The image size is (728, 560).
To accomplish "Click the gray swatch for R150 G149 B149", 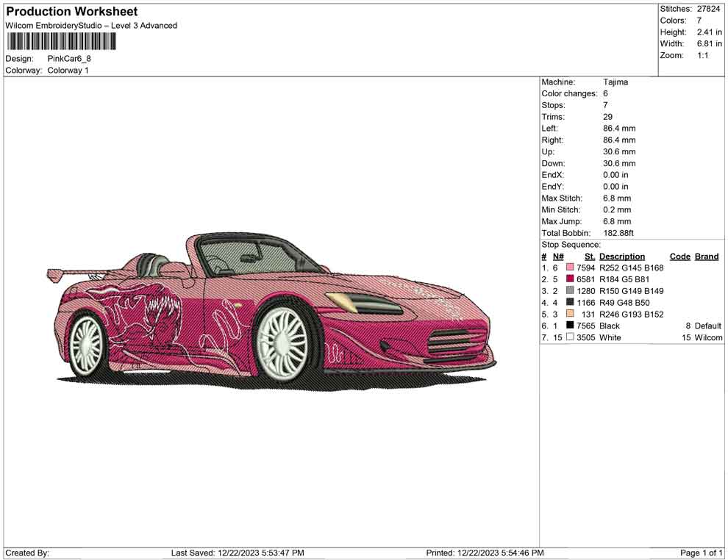I will tap(568, 290).
